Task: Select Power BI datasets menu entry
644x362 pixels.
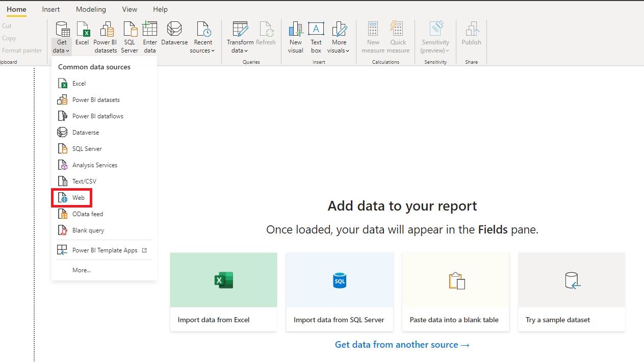Action: pos(104,100)
